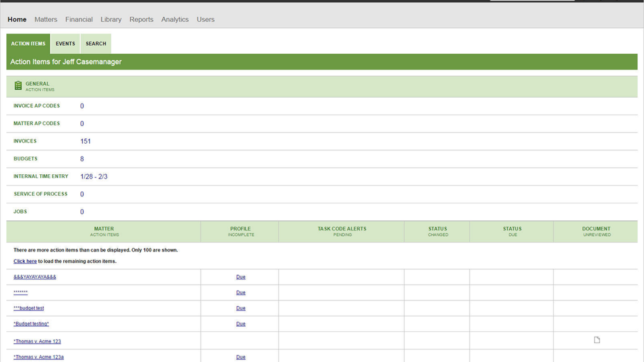Screen dimensions: 644x362
Task: Click the Jobs row label
Action: point(20,212)
